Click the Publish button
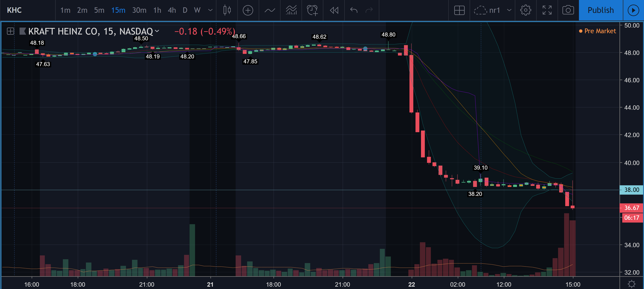 tap(600, 10)
